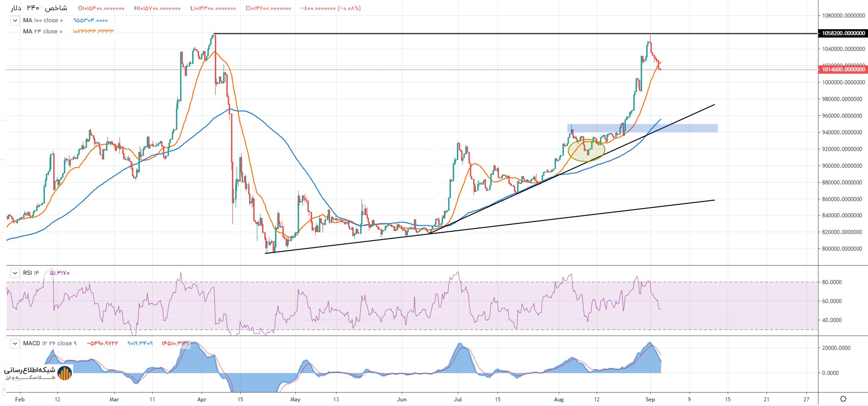Select the yellow ellipse drawing on chart
868x406 pixels.
pos(586,151)
